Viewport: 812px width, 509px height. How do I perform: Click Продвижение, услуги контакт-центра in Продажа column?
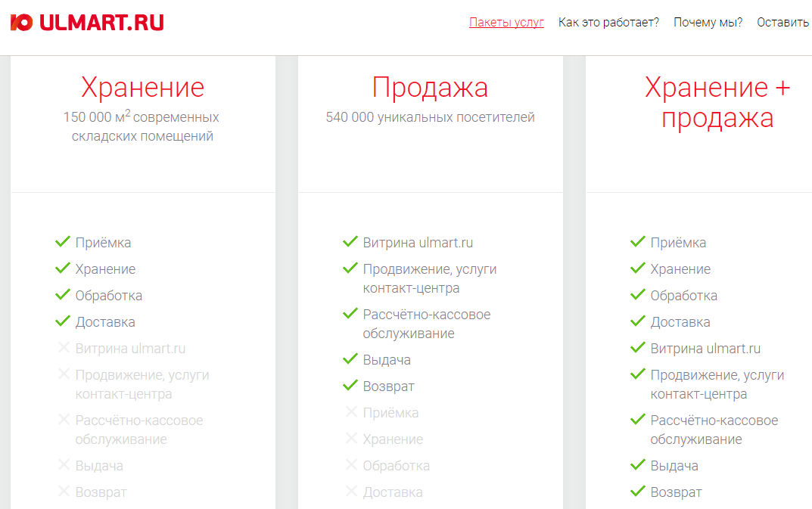(x=430, y=278)
